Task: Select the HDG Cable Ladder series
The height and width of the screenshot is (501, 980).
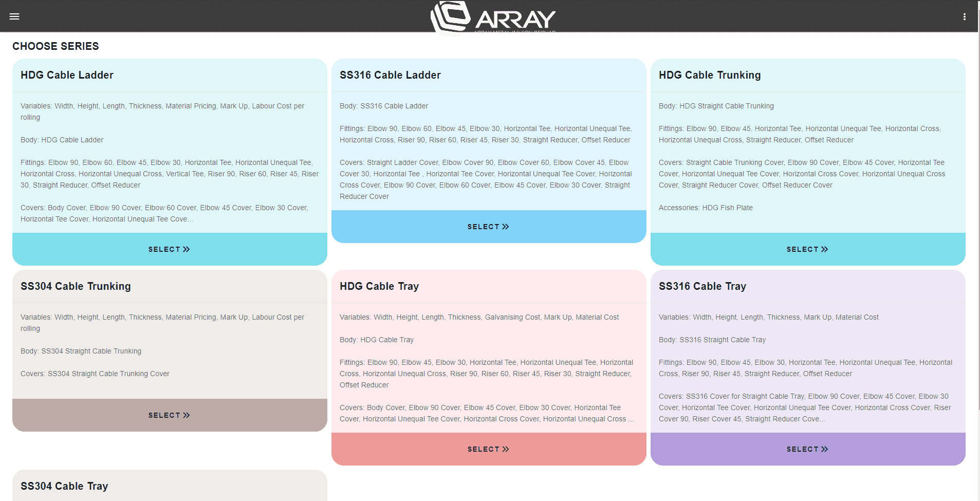Action: [169, 249]
